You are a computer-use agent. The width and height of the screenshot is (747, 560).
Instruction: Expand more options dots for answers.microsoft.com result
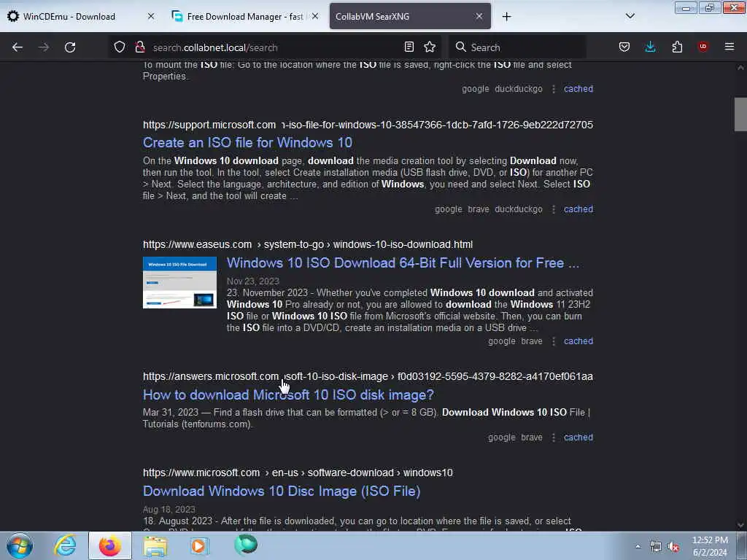(553, 437)
